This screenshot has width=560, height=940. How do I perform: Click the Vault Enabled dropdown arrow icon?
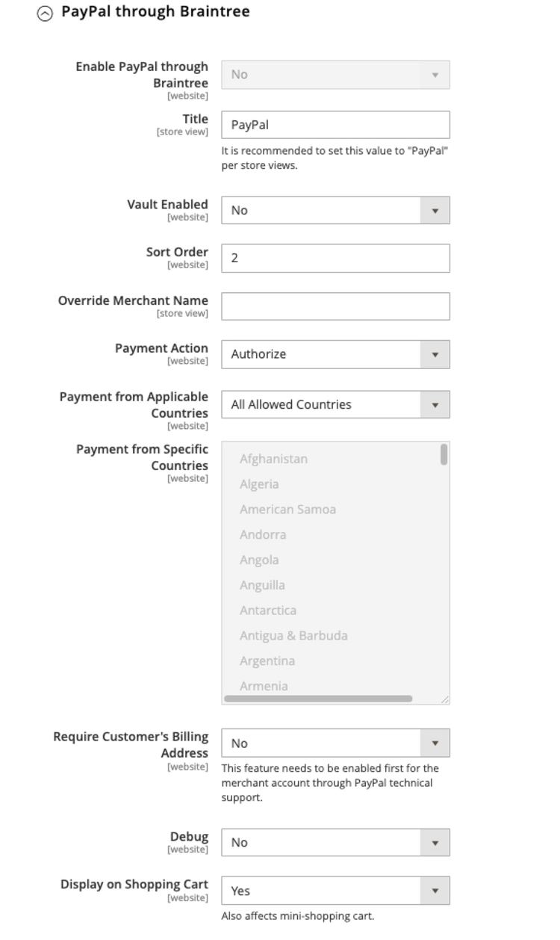click(x=434, y=210)
